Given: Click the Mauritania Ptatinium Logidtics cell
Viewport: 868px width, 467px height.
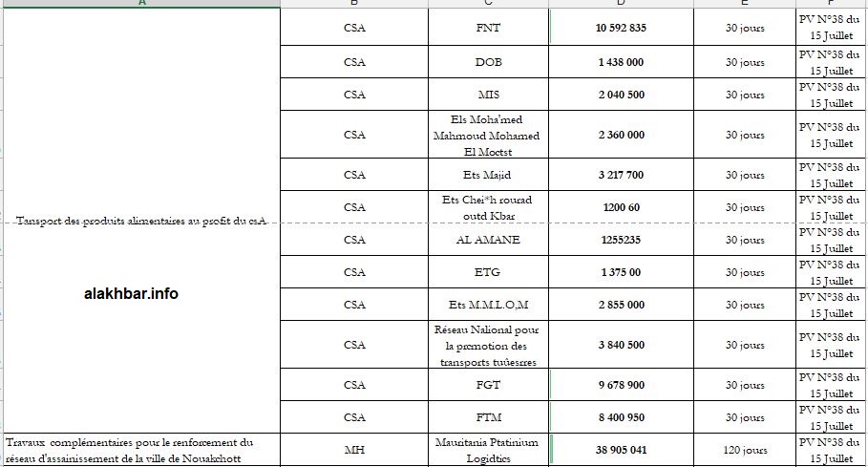Looking at the screenshot, I should pos(488,450).
